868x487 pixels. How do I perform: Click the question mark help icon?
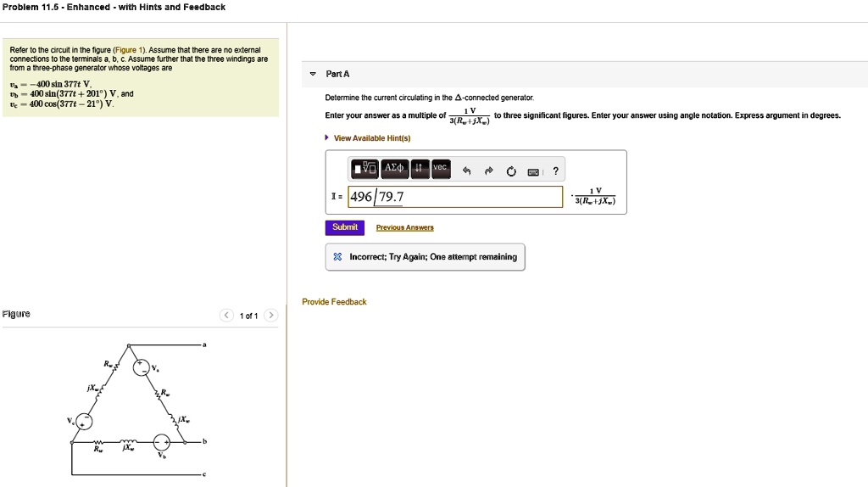point(555,171)
